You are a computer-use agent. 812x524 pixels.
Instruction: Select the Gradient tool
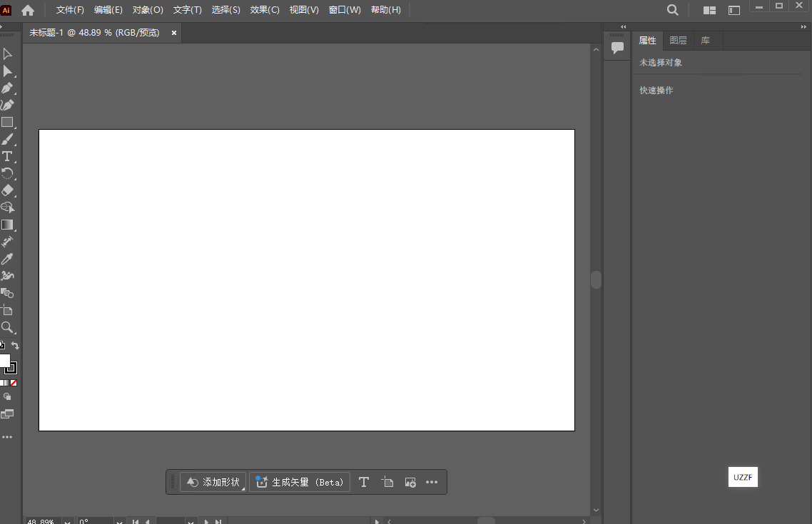click(x=9, y=225)
